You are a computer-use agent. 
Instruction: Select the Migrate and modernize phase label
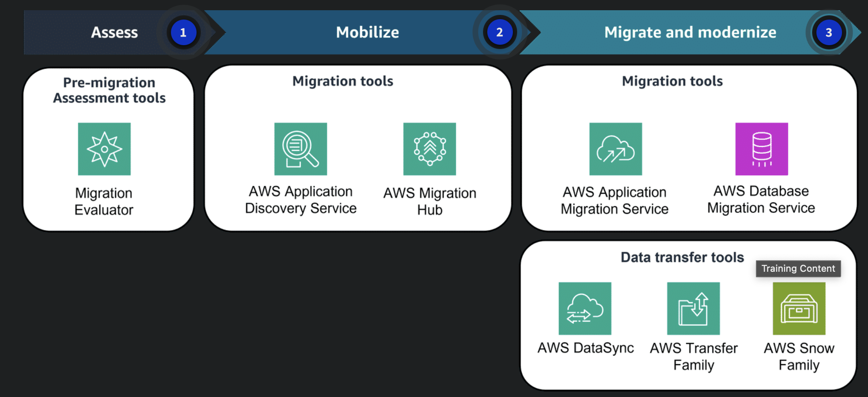(x=690, y=33)
